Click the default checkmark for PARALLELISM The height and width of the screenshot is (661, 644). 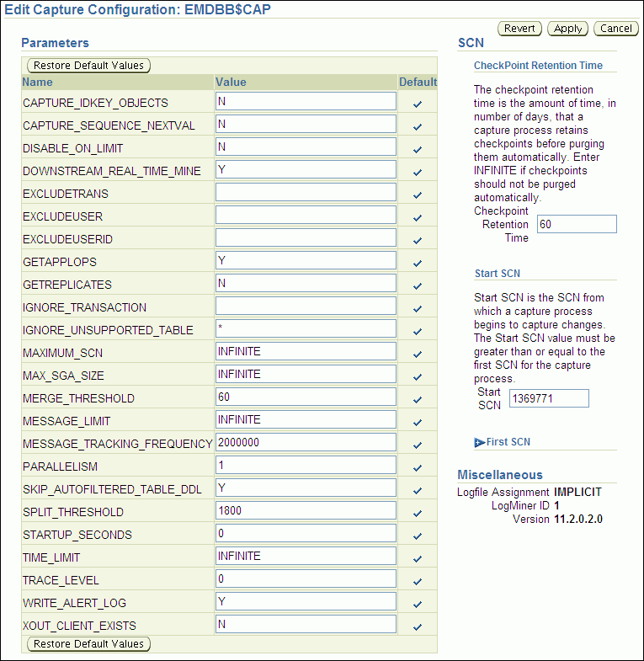(418, 467)
